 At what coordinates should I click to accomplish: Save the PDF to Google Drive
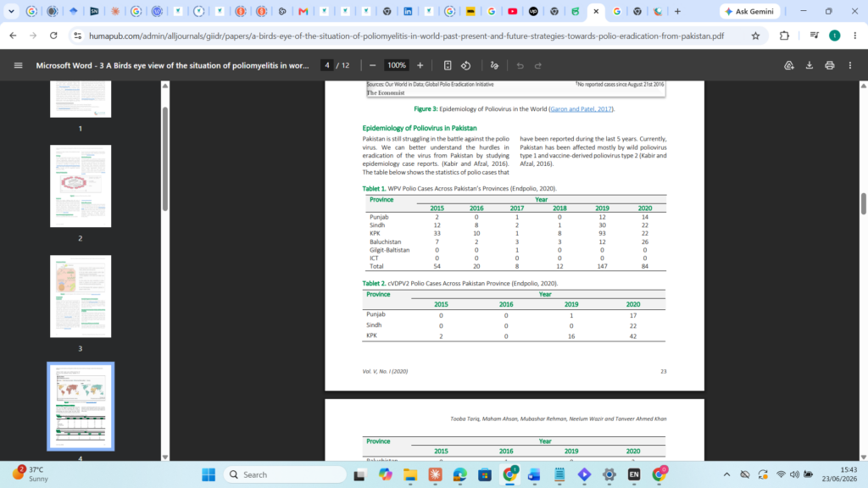789,65
